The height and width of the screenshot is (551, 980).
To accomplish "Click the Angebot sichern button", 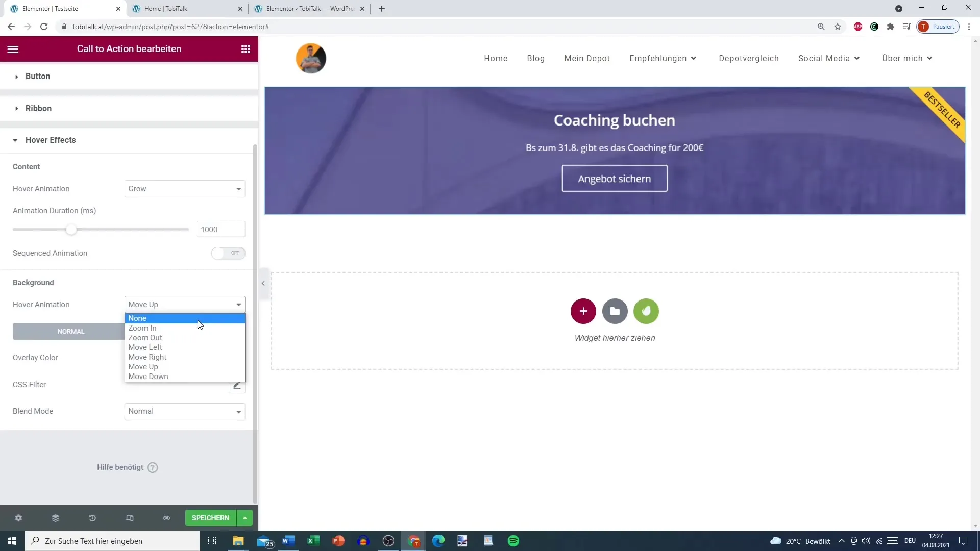I will 614,179.
